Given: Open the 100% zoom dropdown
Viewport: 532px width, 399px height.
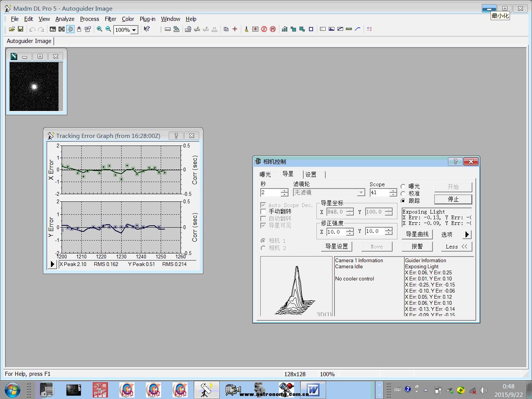Looking at the screenshot, I should click(x=134, y=30).
